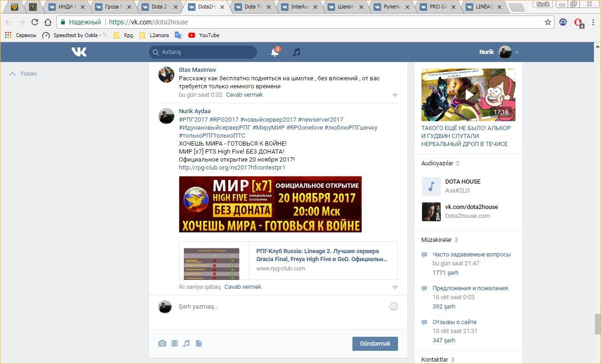This screenshot has width=601, height=364.
Task: Open the VK logo home link
Action: pos(79,52)
